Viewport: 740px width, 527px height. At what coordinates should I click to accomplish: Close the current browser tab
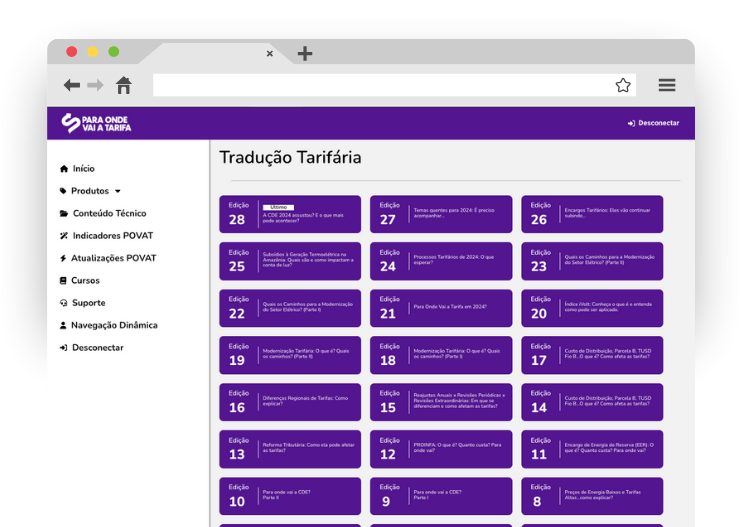pyautogui.click(x=270, y=54)
